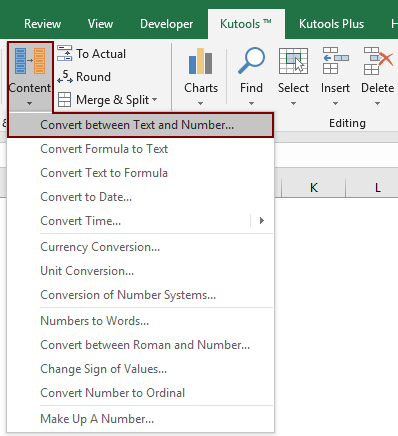Open the Developer tab
Image resolution: width=398 pixels, height=436 pixels.
(166, 24)
